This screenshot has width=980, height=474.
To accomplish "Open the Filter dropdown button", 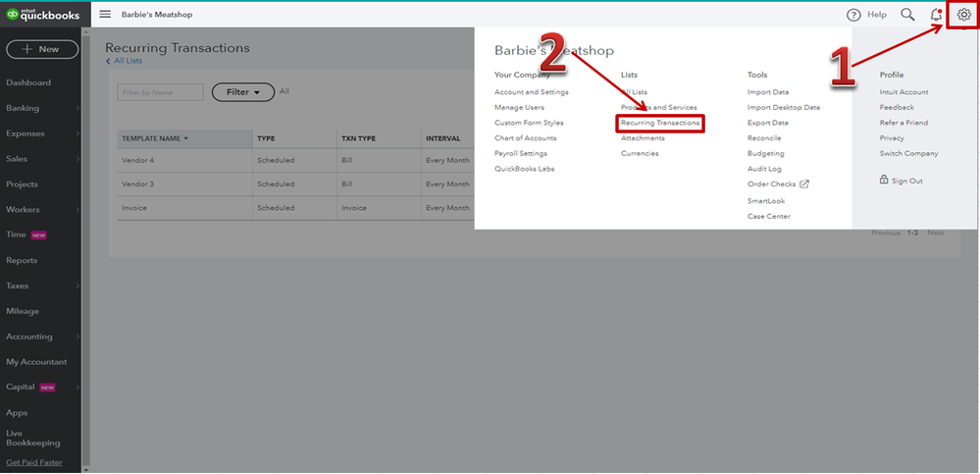I will tap(243, 92).
